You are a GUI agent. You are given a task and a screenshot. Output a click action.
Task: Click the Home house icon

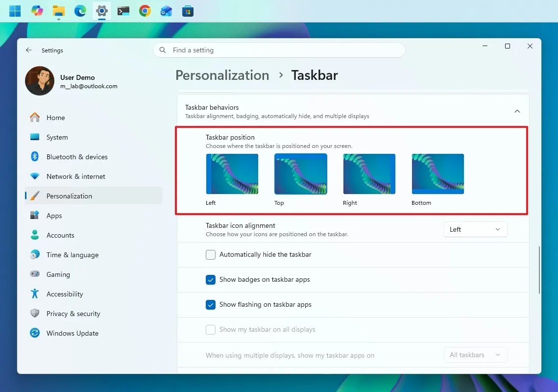click(x=34, y=117)
